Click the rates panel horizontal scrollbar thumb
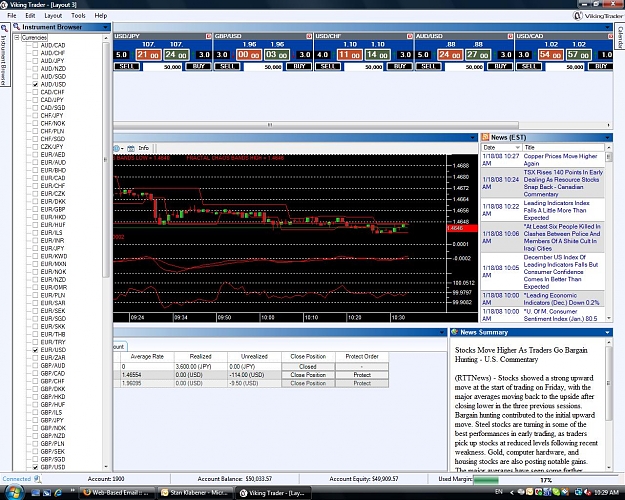The width and height of the screenshot is (625, 500). point(316,125)
